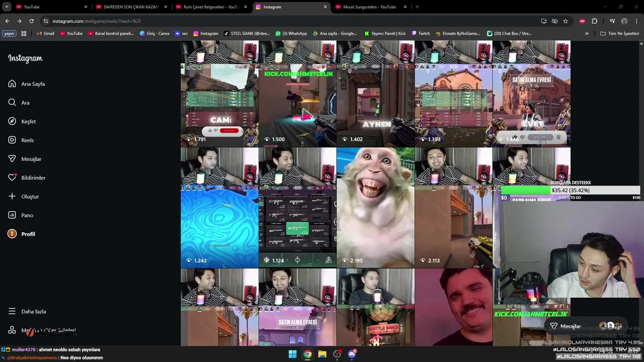Switch to the first YouTube tab

click(49, 7)
